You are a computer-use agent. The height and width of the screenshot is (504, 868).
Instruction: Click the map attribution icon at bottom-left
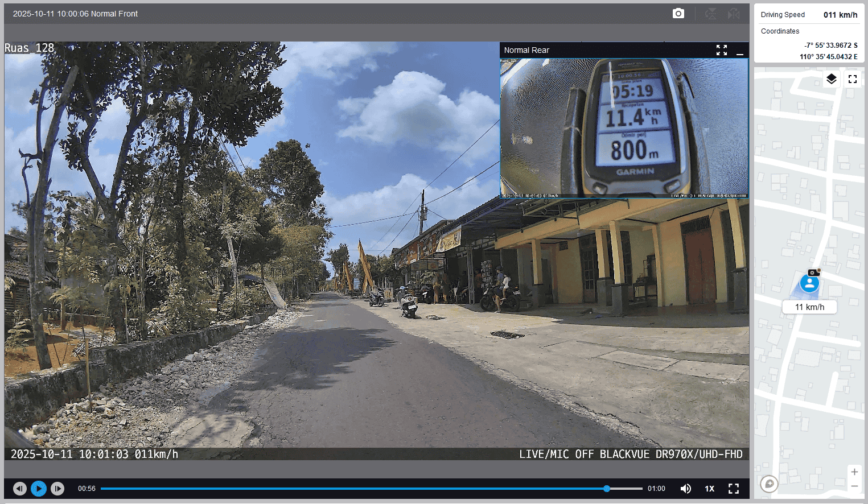769,484
